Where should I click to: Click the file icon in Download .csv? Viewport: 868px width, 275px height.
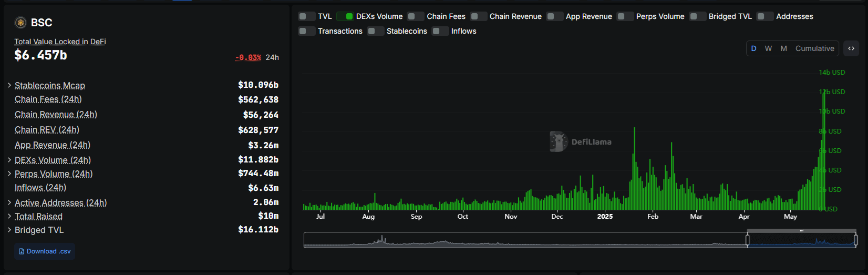pyautogui.click(x=22, y=251)
